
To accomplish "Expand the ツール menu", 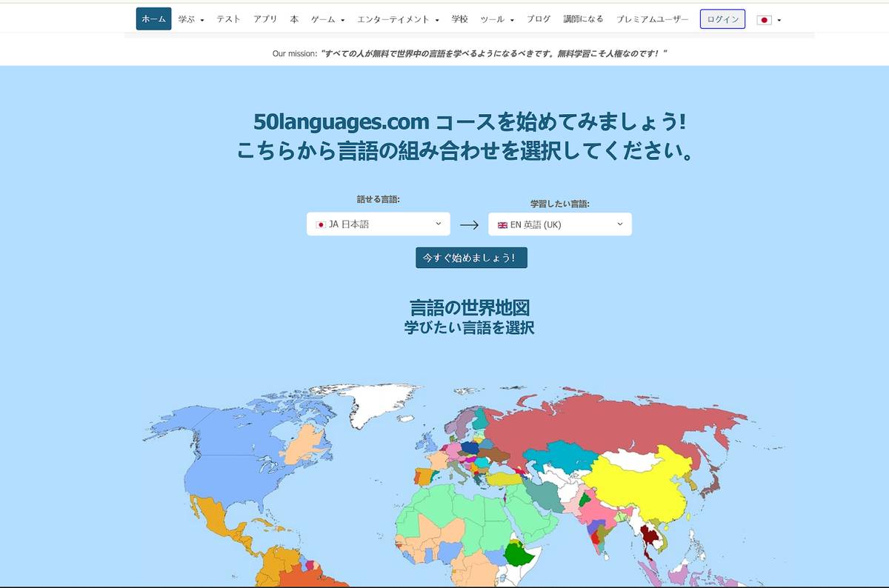I will [x=496, y=19].
